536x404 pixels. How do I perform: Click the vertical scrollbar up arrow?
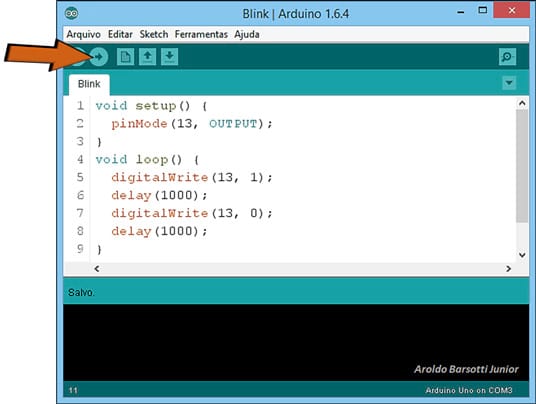tap(522, 103)
